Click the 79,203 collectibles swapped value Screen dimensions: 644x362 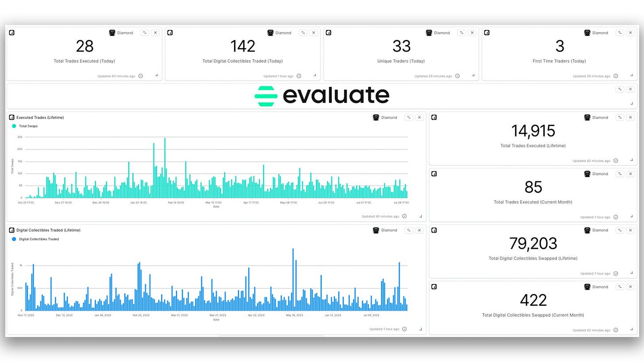point(533,244)
